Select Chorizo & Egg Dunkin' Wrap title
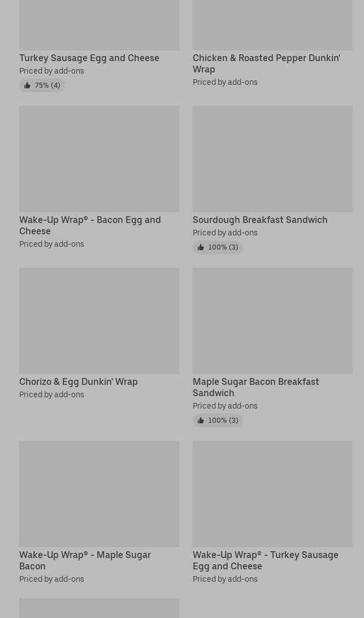Image resolution: width=364 pixels, height=618 pixels. (x=79, y=381)
